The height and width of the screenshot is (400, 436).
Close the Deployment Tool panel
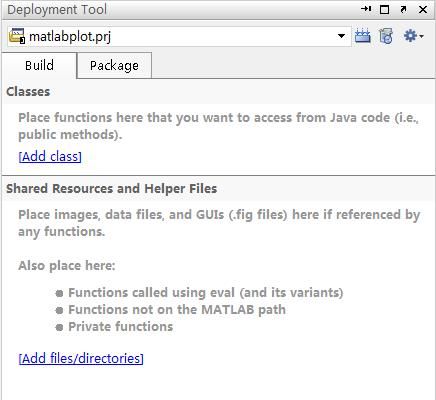(x=423, y=10)
